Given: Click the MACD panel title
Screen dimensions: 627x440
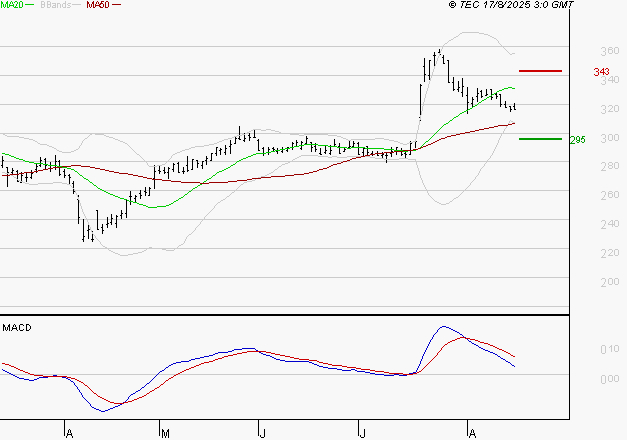Looking at the screenshot, I should [x=17, y=328].
